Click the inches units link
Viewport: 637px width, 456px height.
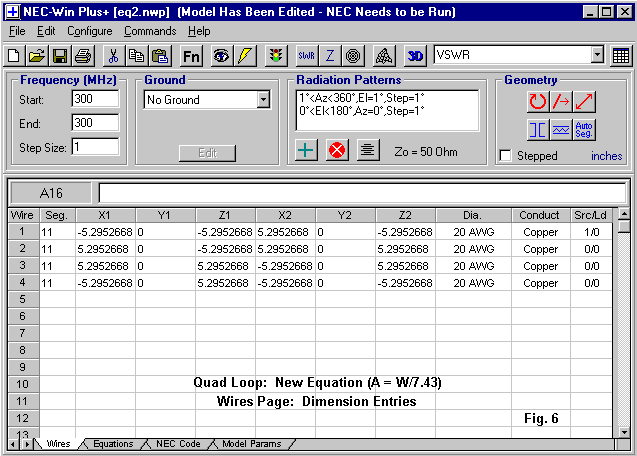pos(606,156)
